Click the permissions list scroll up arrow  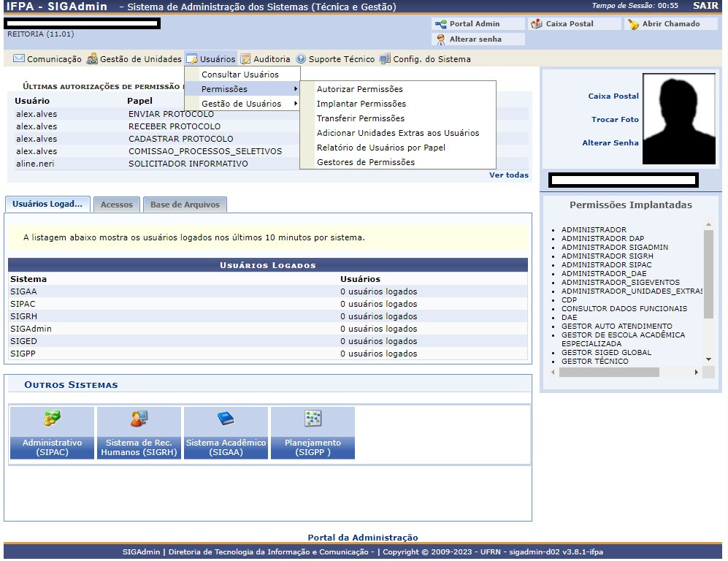point(708,224)
